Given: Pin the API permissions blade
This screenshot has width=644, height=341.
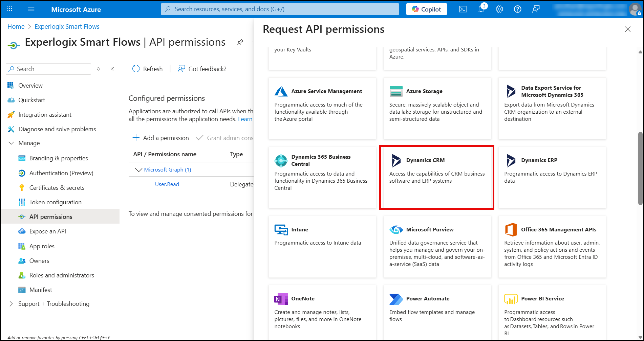Looking at the screenshot, I should click(x=240, y=42).
